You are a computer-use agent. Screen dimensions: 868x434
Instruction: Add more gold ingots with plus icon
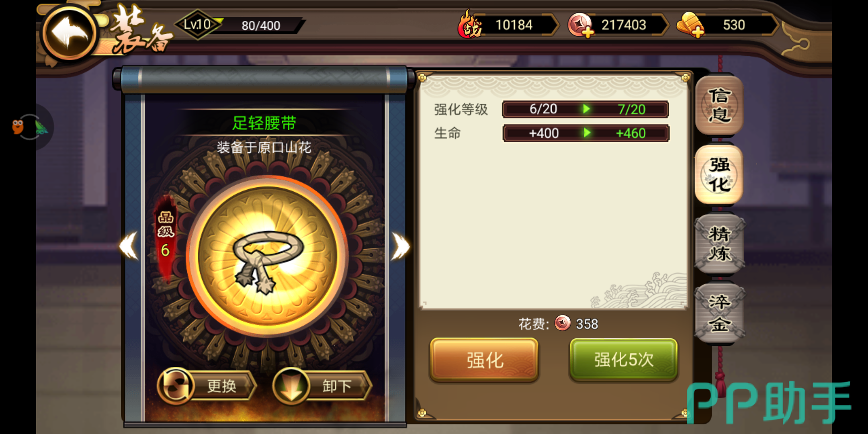tap(690, 25)
